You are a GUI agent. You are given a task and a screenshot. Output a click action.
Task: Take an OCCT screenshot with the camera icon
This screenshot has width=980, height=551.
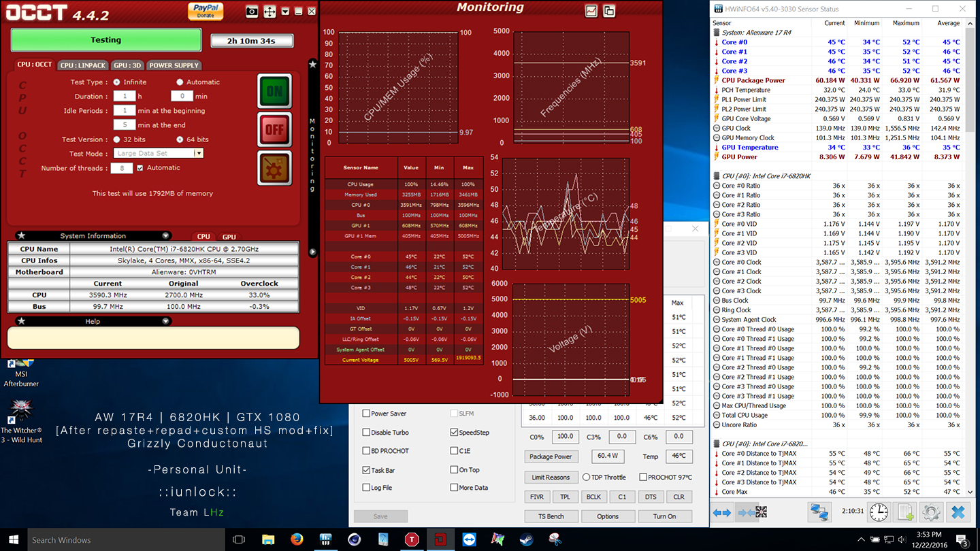(252, 12)
